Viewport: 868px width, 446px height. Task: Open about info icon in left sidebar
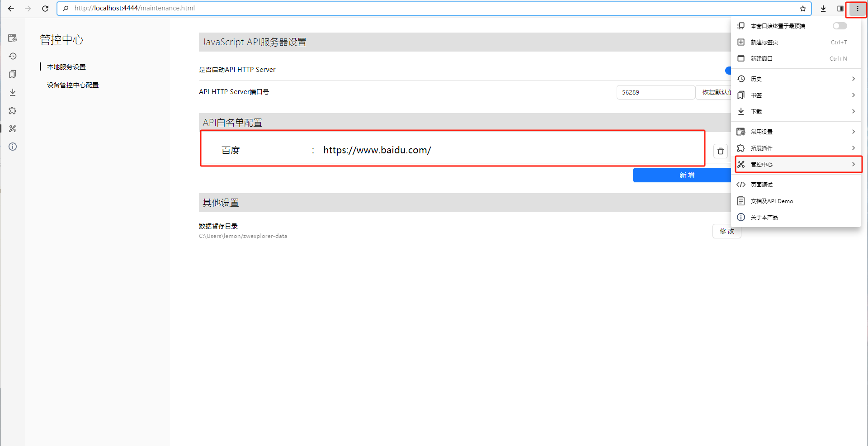[x=13, y=147]
